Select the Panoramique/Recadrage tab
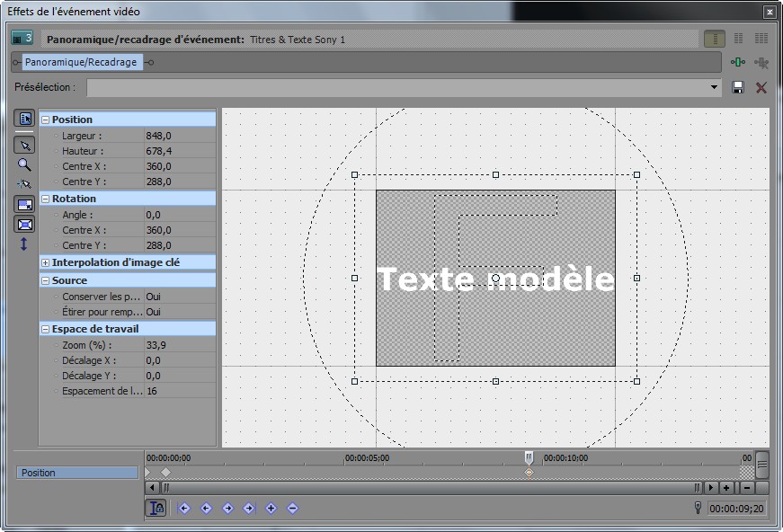 [x=81, y=62]
